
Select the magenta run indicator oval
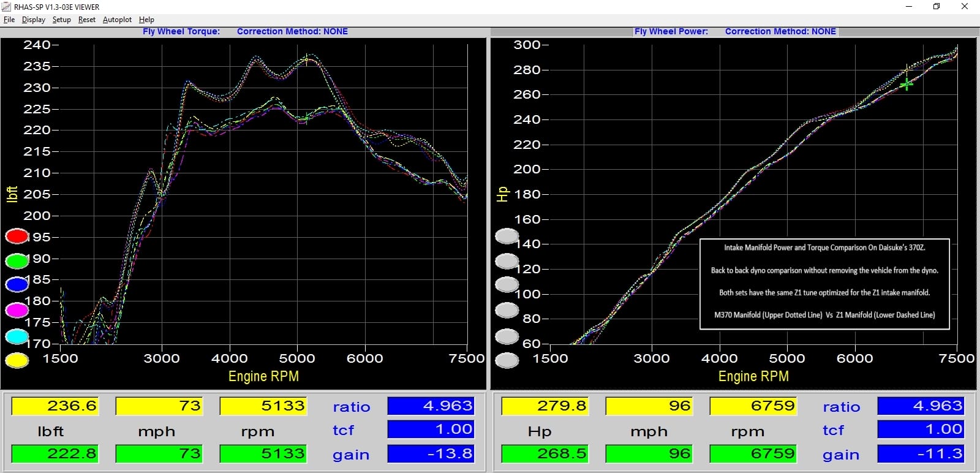[x=17, y=311]
